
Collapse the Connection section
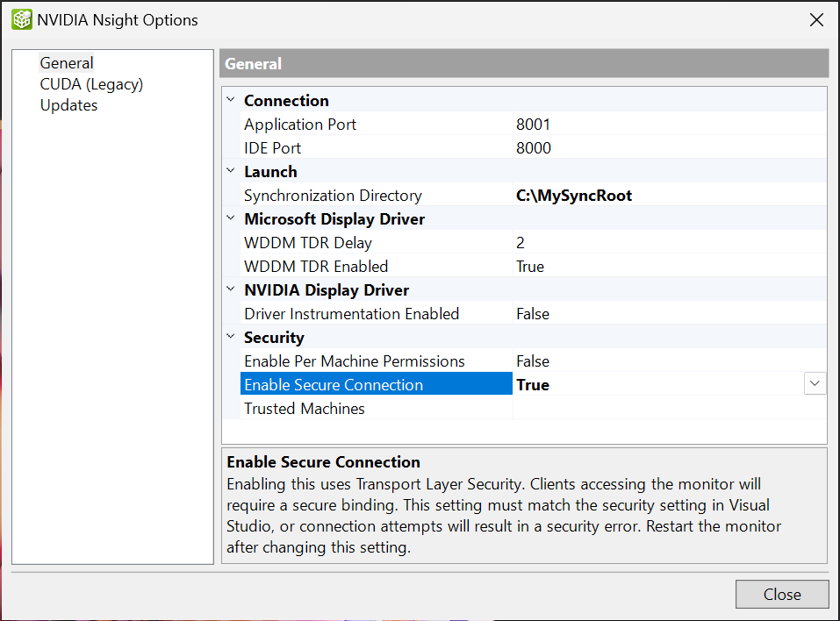coord(231,100)
